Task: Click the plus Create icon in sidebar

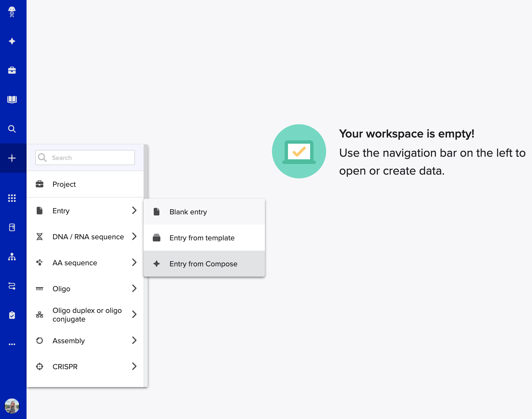Action: click(12, 158)
